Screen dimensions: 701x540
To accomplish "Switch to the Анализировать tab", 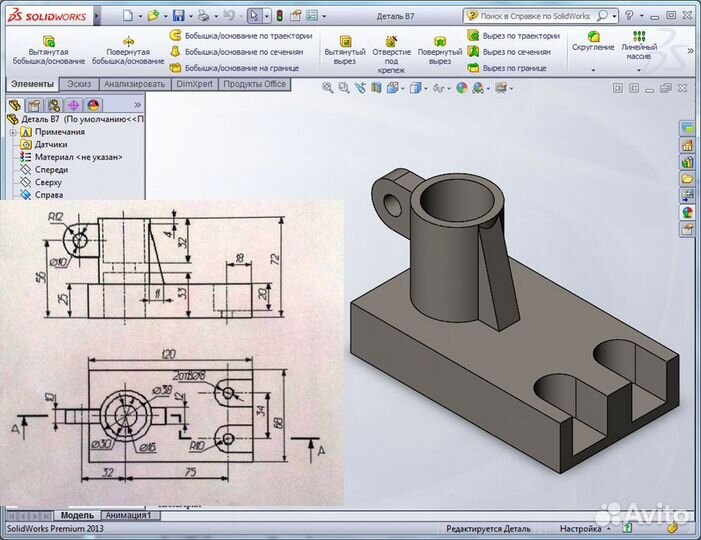I will (135, 84).
